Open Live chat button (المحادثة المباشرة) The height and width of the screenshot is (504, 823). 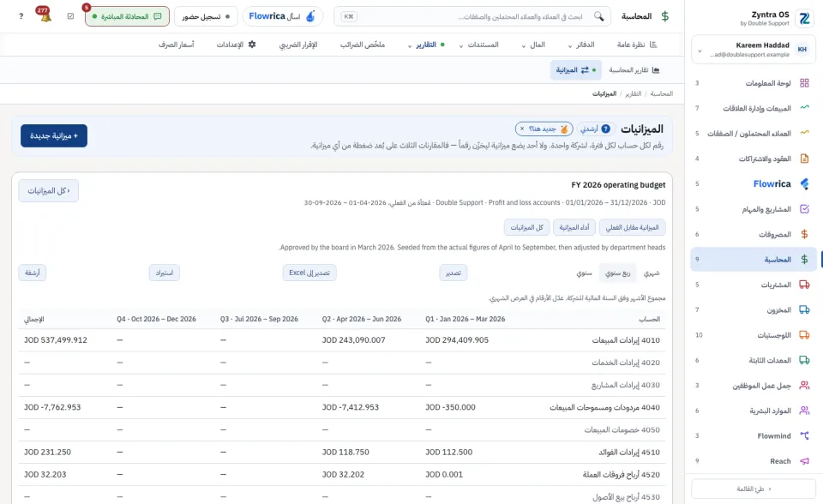point(127,16)
